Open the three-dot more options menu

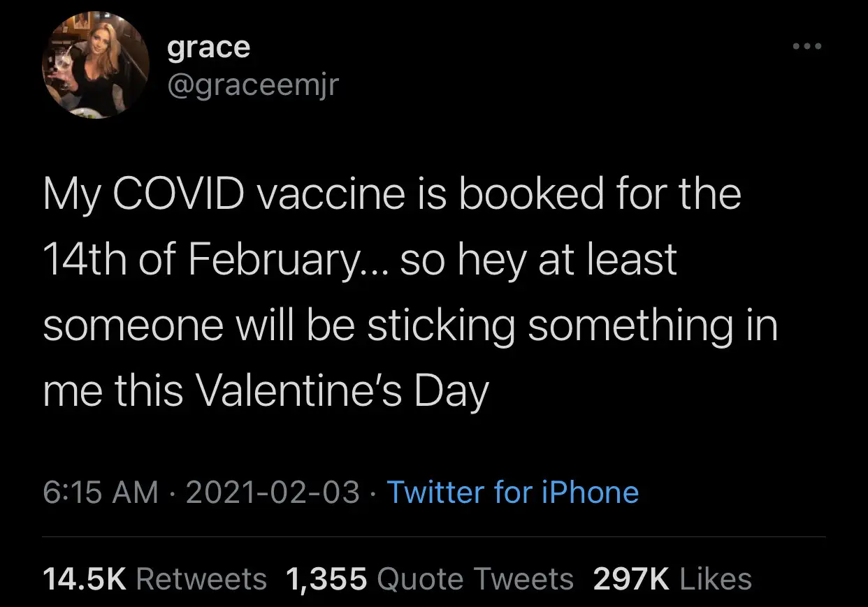(809, 47)
